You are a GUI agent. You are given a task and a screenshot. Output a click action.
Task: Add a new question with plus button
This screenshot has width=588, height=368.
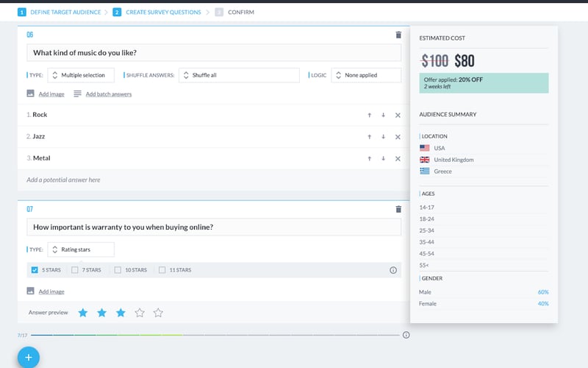pos(29,357)
